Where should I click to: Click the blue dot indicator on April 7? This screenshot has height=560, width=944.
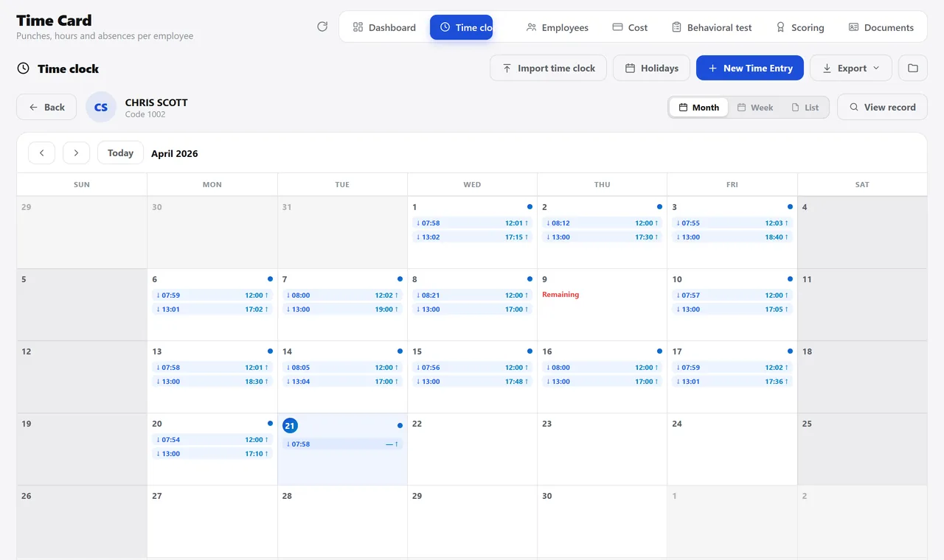(x=400, y=279)
